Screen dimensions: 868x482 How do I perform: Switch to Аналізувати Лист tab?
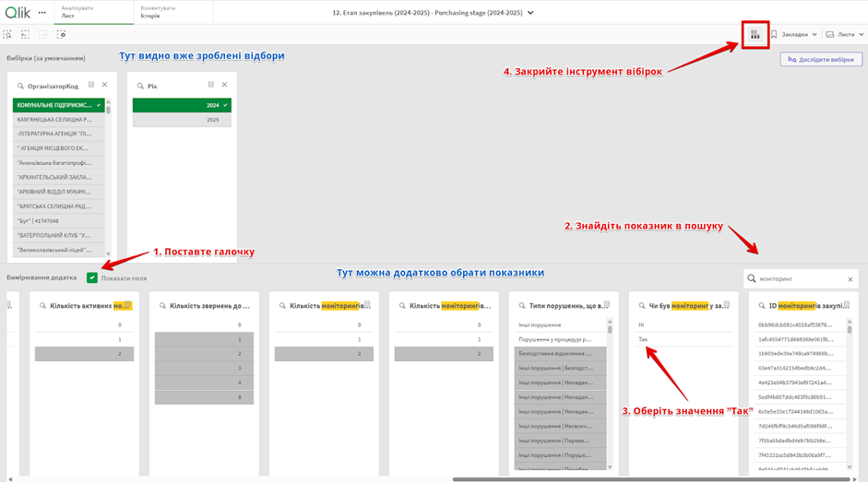(77, 12)
